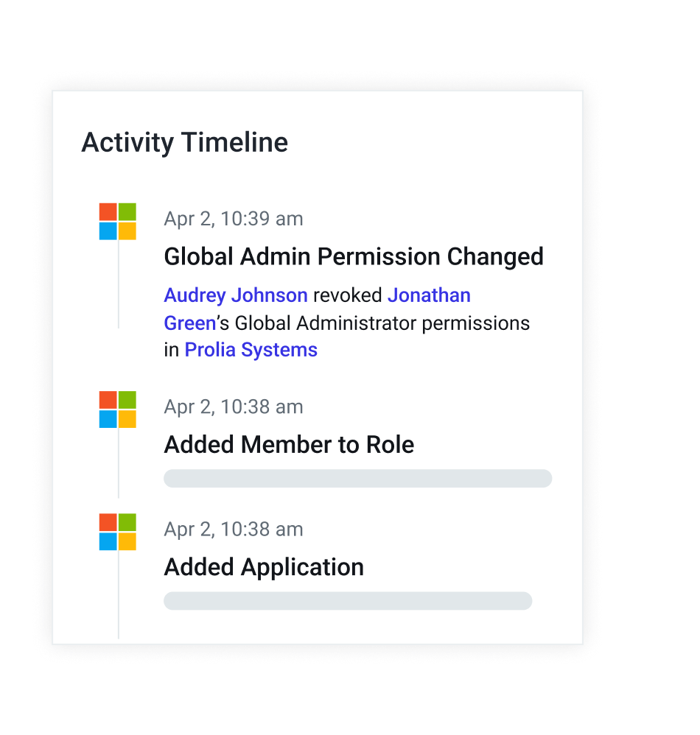Image resolution: width=700 pixels, height=735 pixels.
Task: Click the Apr 2, 10:39 am timestamp
Action: pyautogui.click(x=234, y=219)
